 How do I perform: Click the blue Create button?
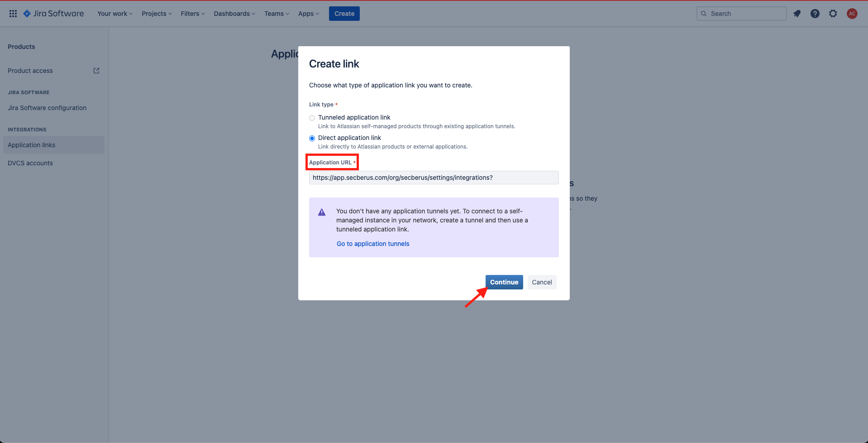pyautogui.click(x=344, y=14)
